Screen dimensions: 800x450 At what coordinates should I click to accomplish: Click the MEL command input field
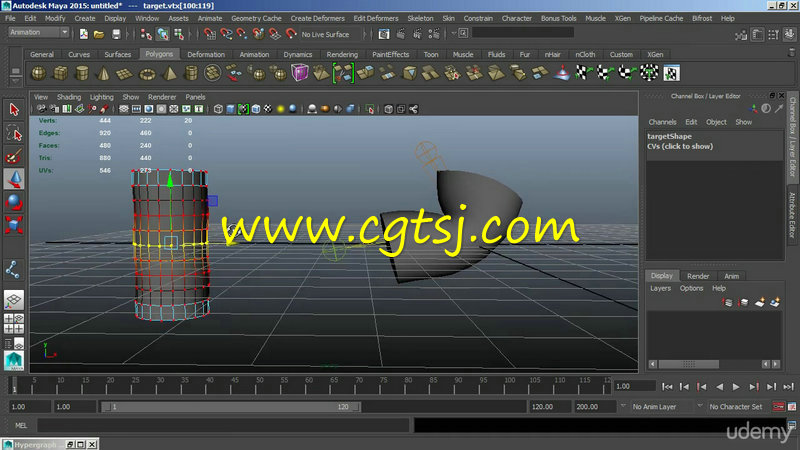[x=223, y=425]
